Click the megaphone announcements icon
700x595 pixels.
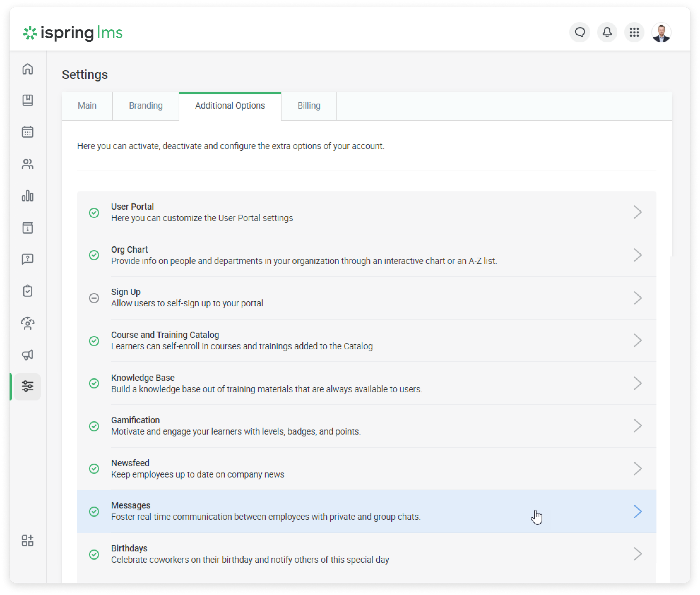coord(28,355)
